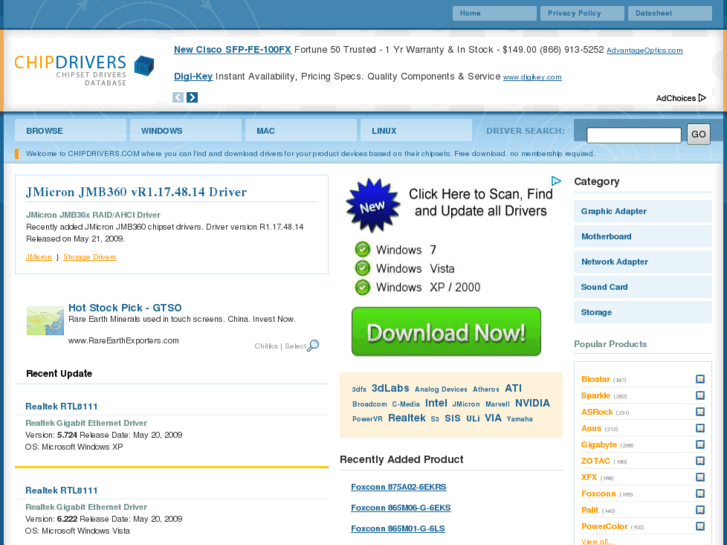The image size is (727, 545).
Task: Open Graphic Adapter category
Action: [x=643, y=211]
